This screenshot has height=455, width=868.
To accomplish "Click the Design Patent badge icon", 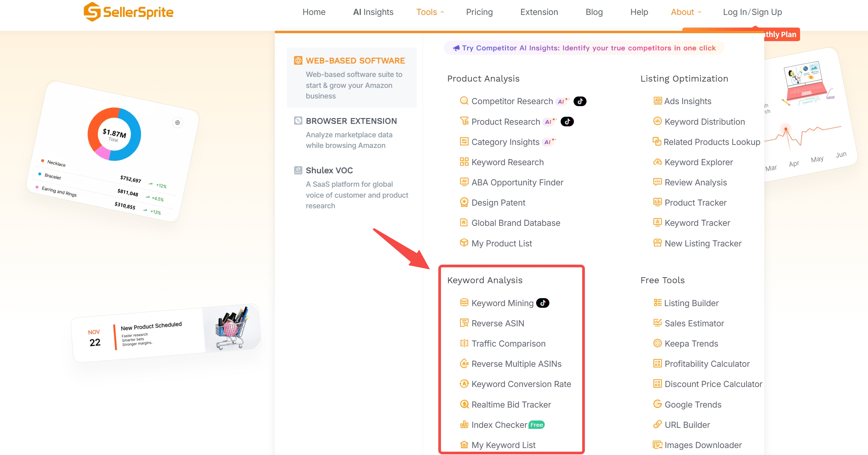I will point(464,202).
